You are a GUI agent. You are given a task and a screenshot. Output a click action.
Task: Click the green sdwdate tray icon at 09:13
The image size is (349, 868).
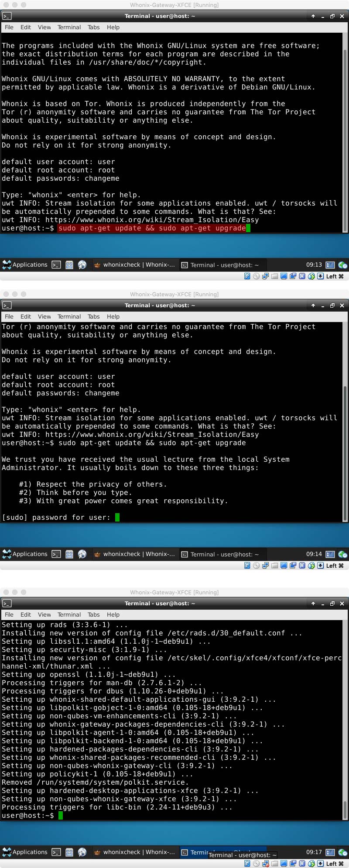(x=342, y=264)
